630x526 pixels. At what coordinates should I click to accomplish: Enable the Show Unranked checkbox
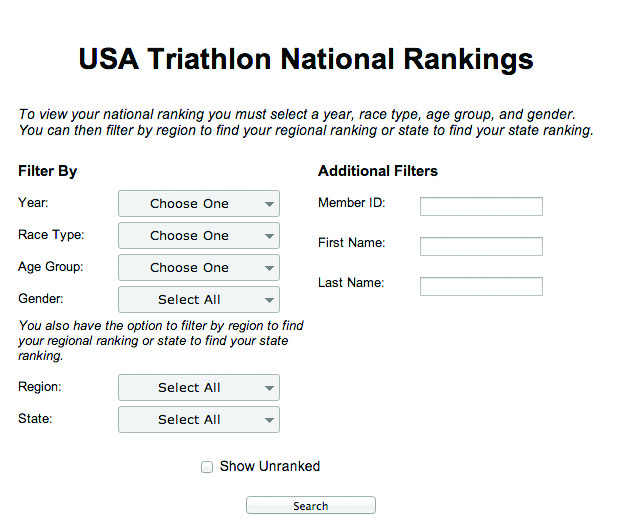(x=207, y=467)
